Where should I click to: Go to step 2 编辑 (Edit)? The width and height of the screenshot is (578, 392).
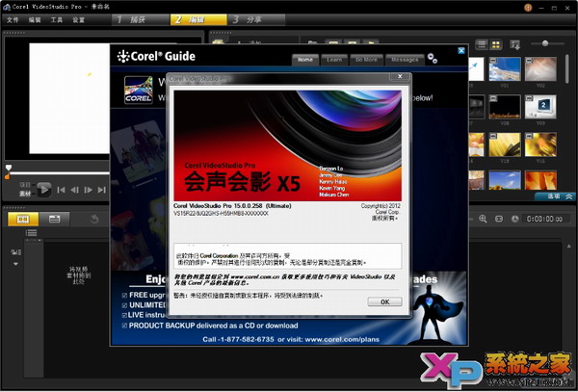tap(198, 19)
